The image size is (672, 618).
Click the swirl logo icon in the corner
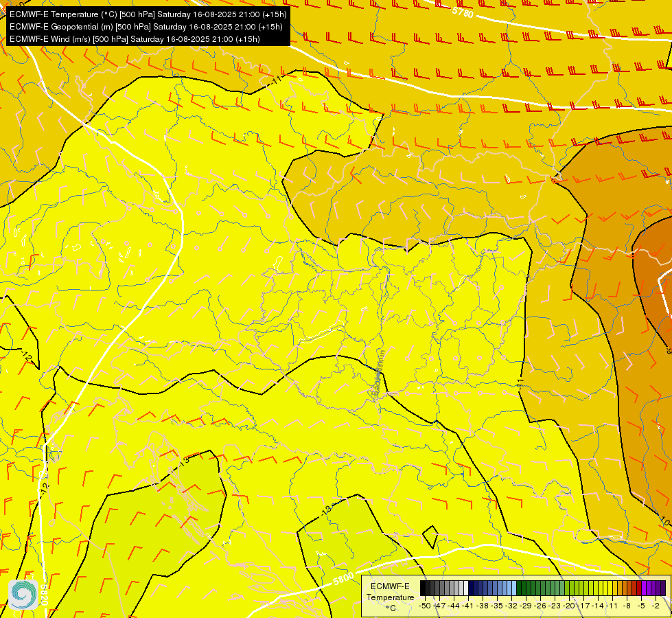coord(23,594)
